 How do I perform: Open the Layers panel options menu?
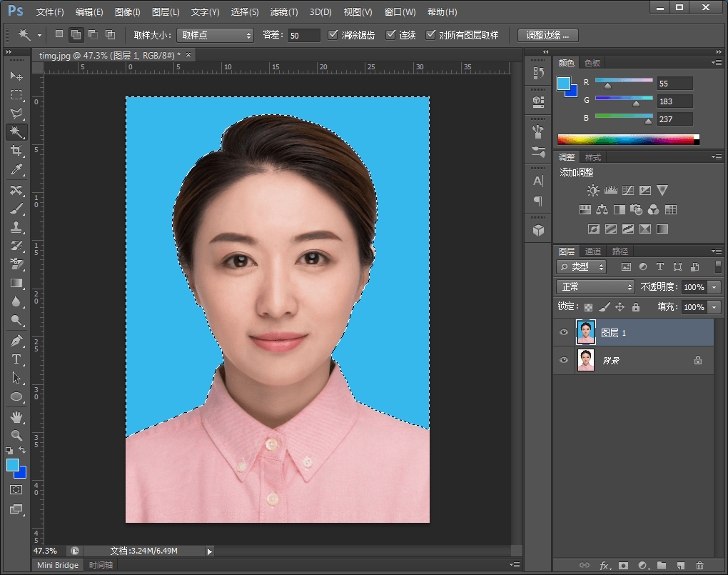point(717,251)
